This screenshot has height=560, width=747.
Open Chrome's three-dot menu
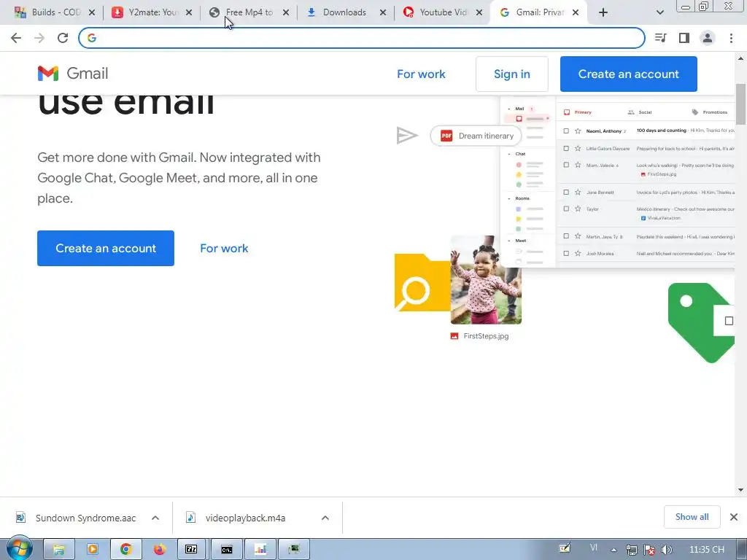731,38
